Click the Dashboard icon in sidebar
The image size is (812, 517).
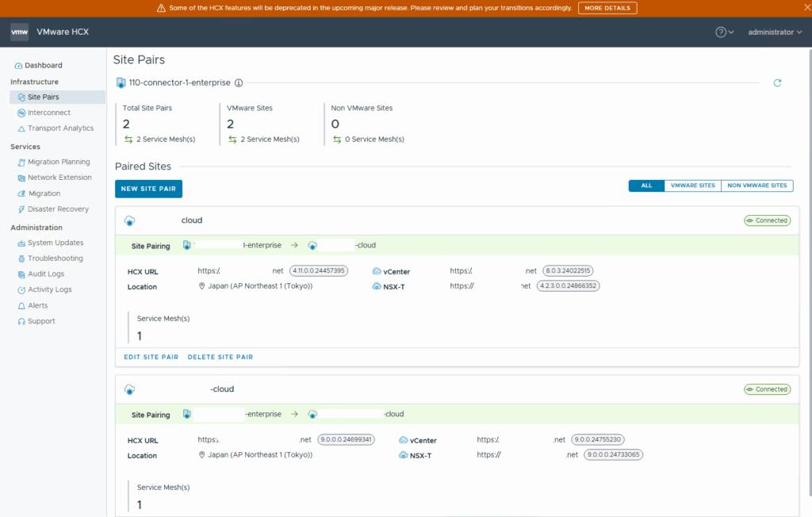[x=20, y=66]
